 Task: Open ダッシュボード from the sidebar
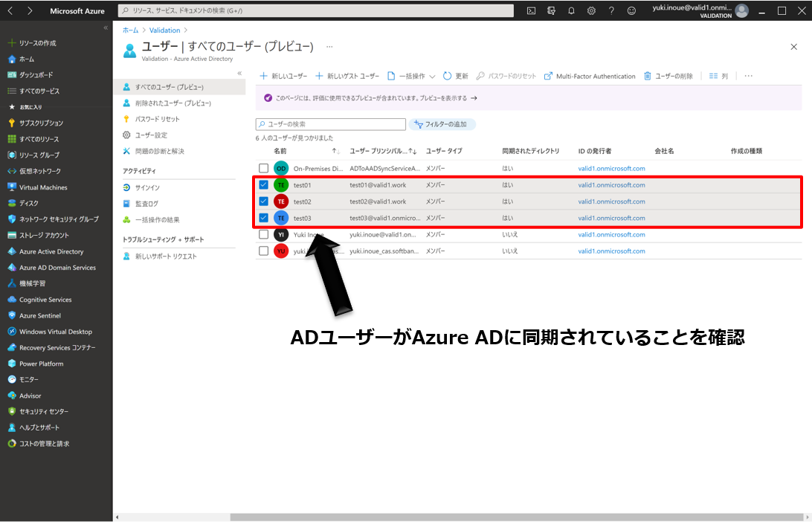[x=30, y=74]
